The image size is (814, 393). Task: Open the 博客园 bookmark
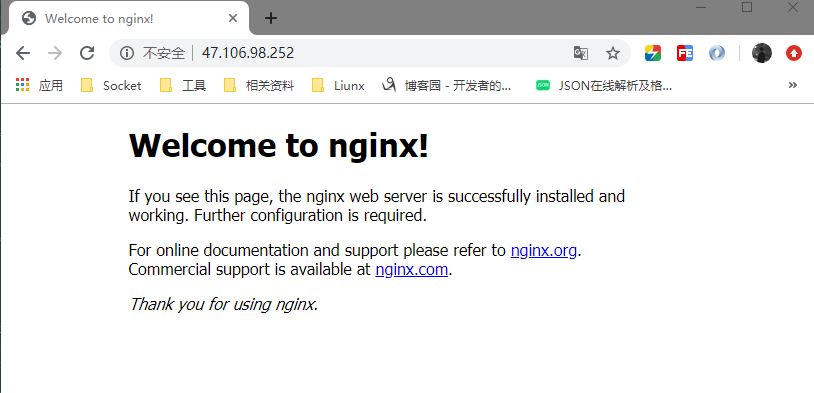(447, 85)
